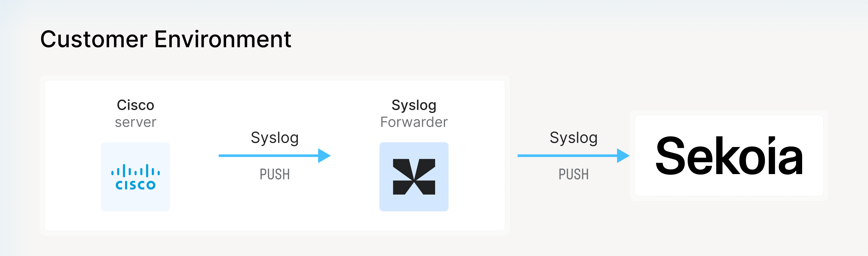Click the Sekoia logo
The width and height of the screenshot is (868, 256).
pos(729,156)
